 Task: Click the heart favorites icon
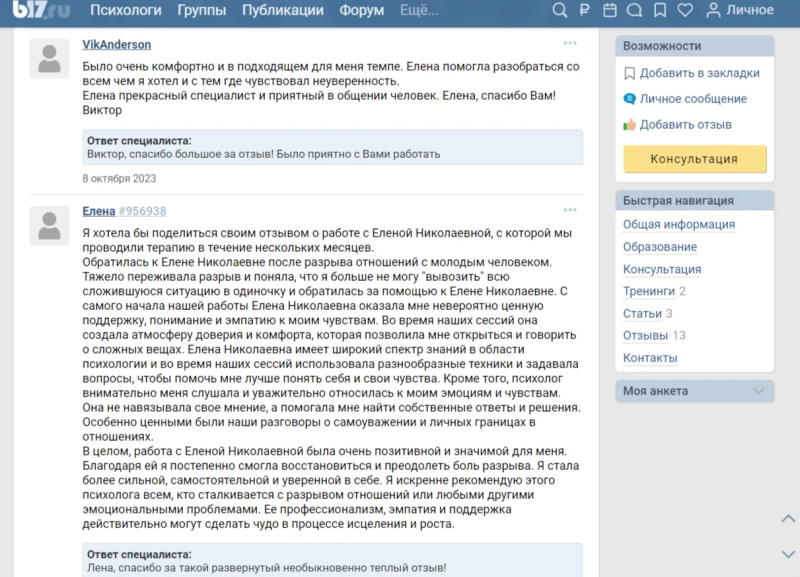point(685,10)
